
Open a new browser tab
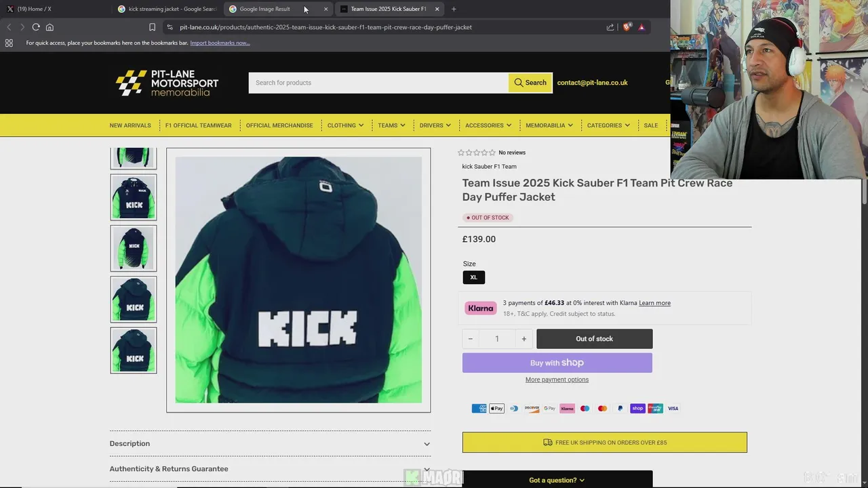454,9
